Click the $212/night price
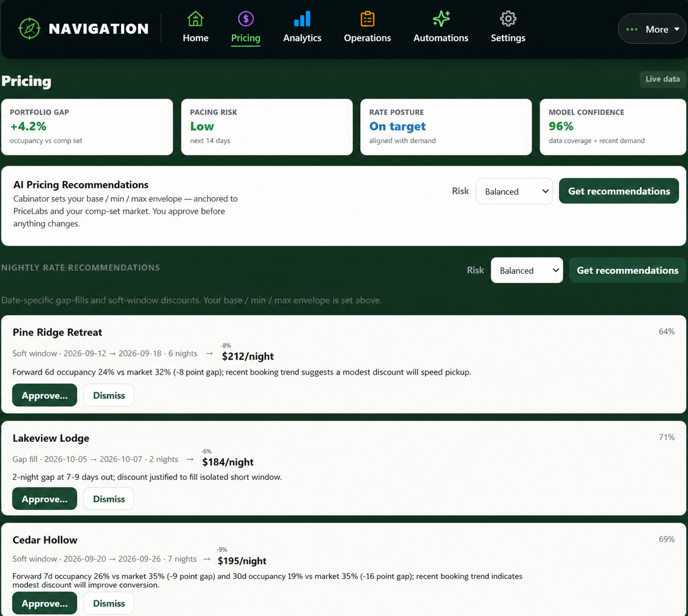 pos(248,356)
